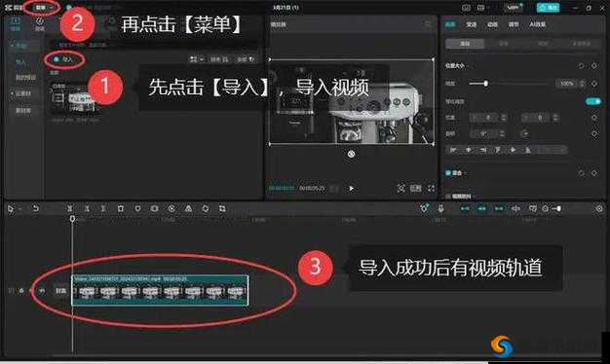Switch to the 动画 animation tab

click(x=492, y=24)
